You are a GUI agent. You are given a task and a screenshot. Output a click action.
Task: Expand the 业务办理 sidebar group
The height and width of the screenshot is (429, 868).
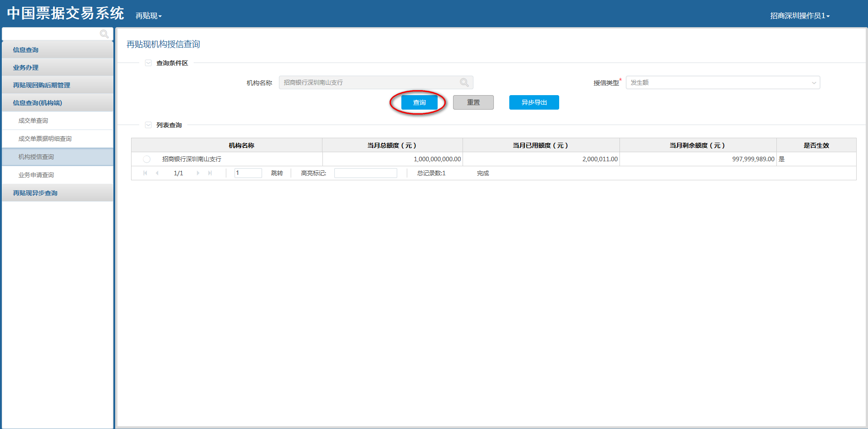tap(58, 67)
